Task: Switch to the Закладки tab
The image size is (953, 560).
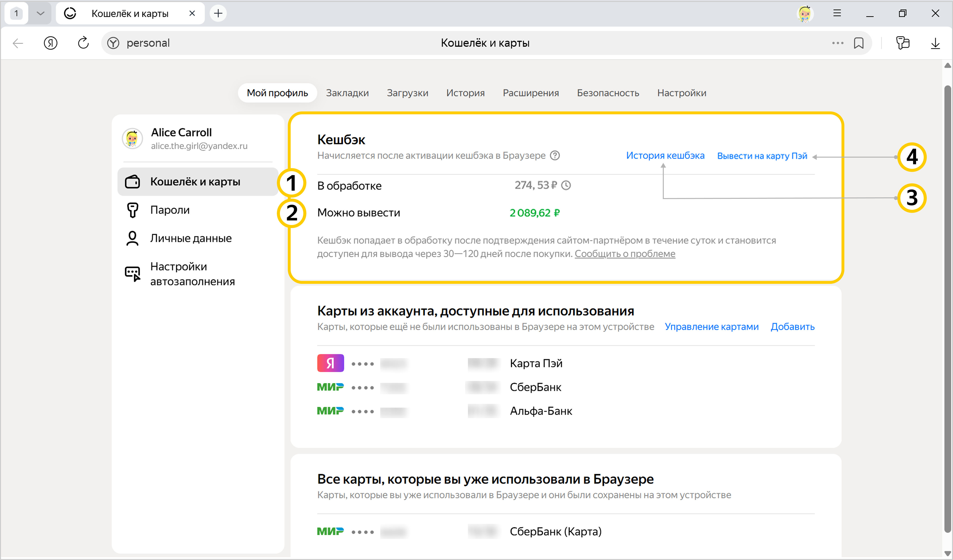Action: click(347, 93)
